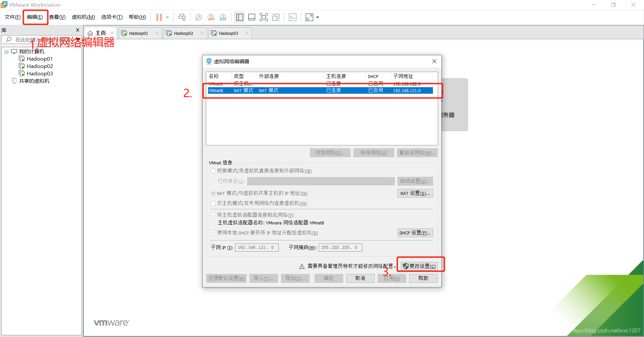Click the full screen mode icon
644x337 pixels.
tap(264, 17)
